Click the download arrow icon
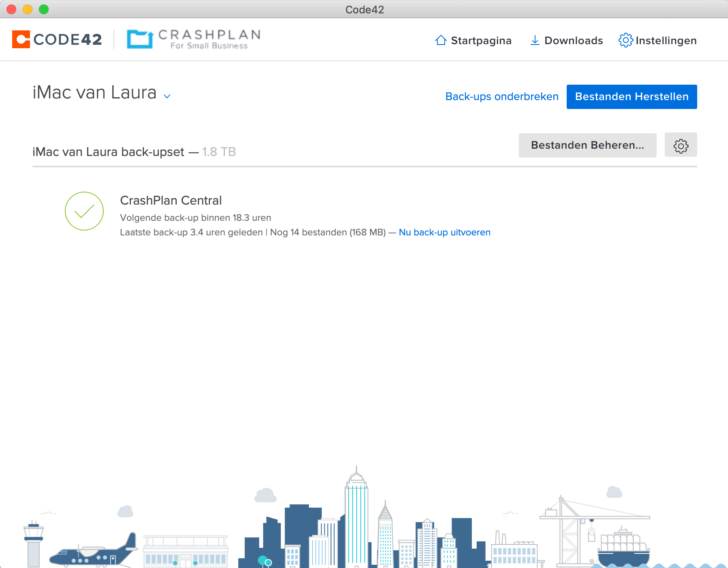The width and height of the screenshot is (728, 568). click(535, 41)
